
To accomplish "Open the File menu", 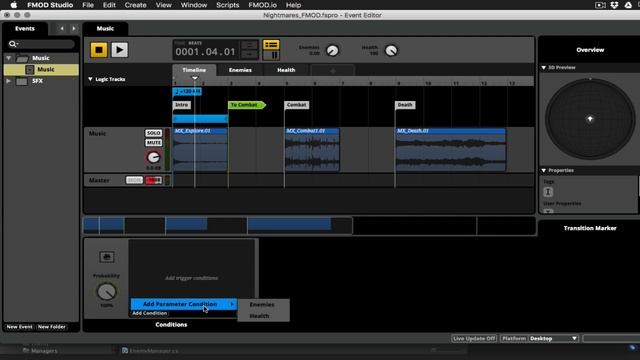I will click(x=88, y=5).
